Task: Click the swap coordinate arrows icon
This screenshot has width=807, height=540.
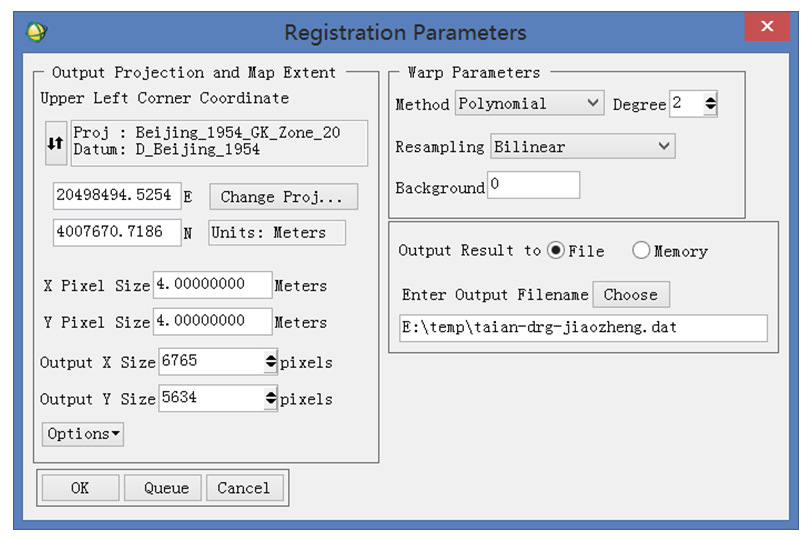Action: [56, 143]
